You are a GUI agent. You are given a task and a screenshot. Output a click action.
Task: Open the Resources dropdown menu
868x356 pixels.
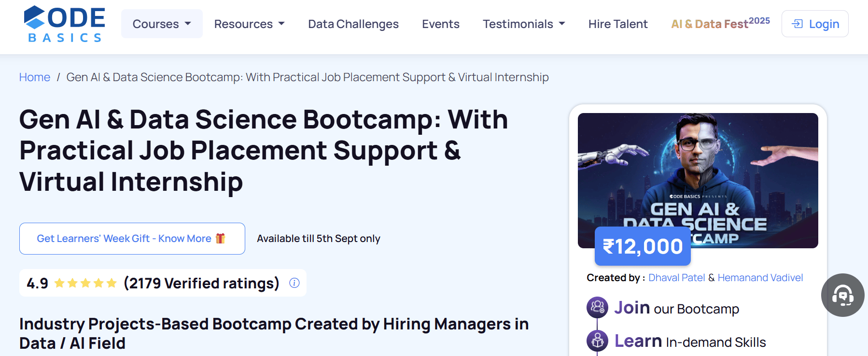[250, 24]
